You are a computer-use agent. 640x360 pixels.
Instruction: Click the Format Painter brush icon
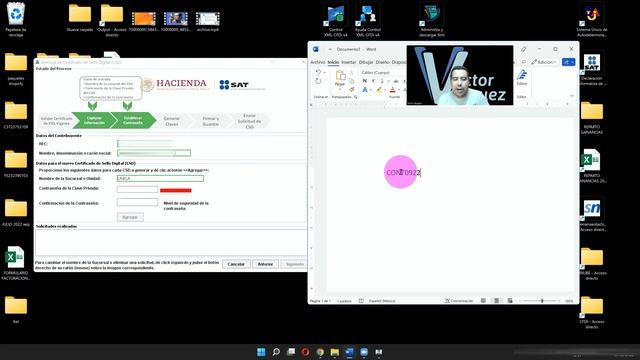tap(351, 89)
